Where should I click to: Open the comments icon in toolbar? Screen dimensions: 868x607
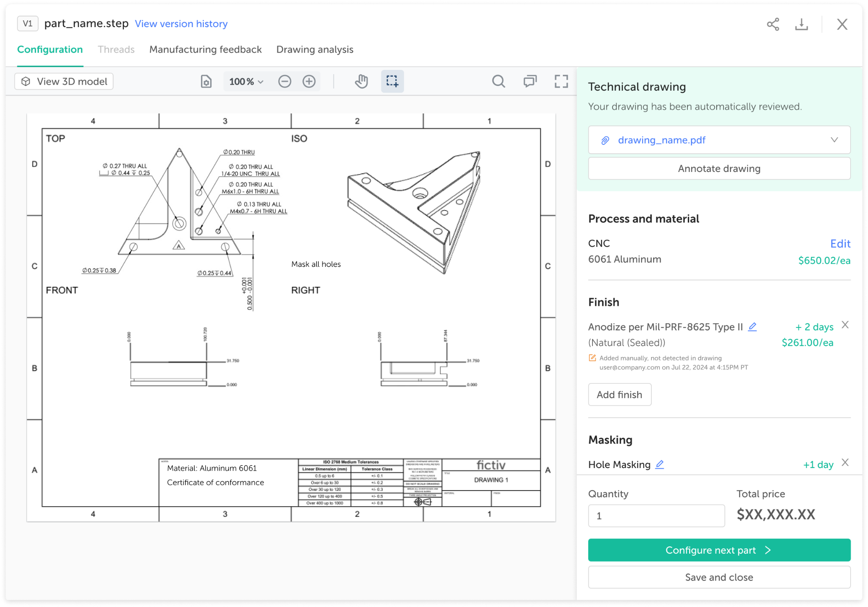pos(530,81)
